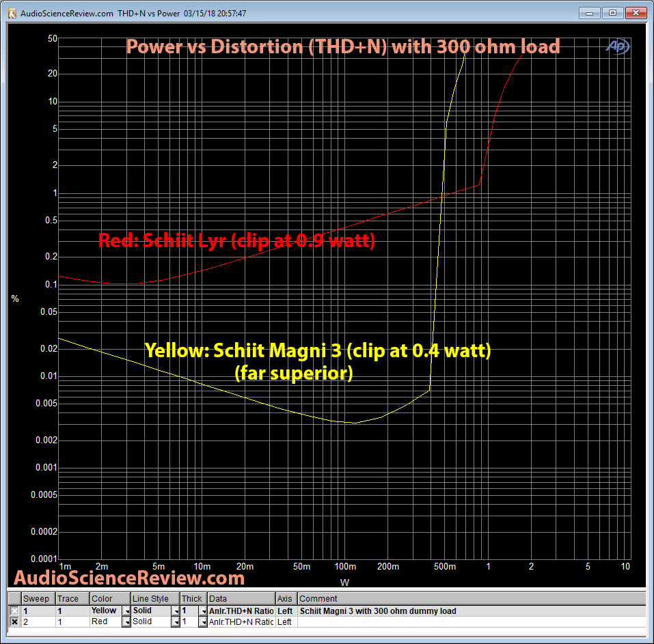Screen dimensions: 654x644
Task: Click the Axis 'Left' cell in Red row
Action: click(286, 622)
